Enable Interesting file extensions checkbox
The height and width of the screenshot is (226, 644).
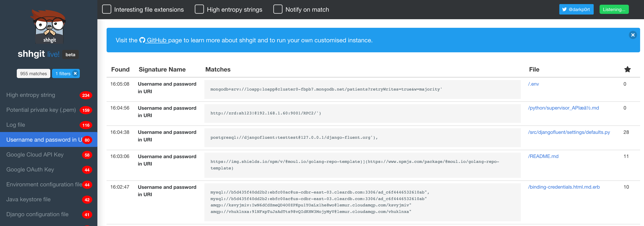(x=107, y=9)
